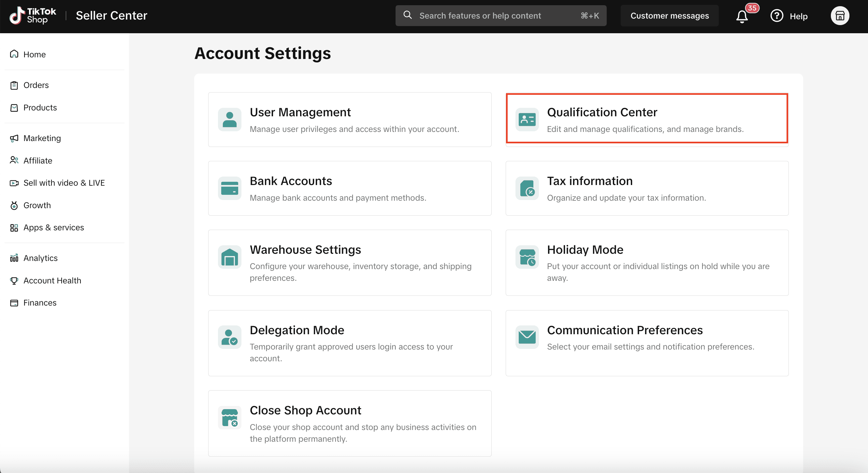Click the Help question mark icon
The height and width of the screenshot is (473, 868).
(777, 16)
